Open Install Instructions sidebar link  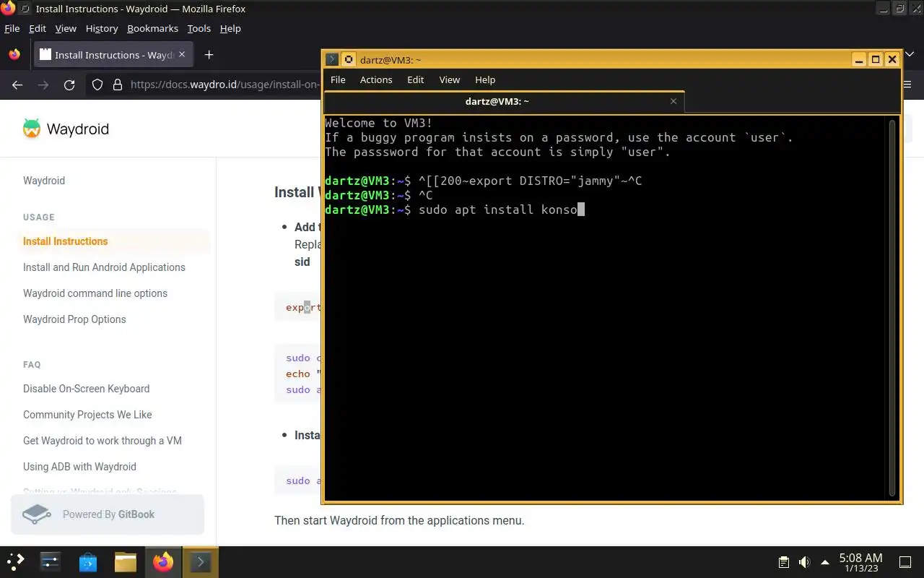click(66, 241)
